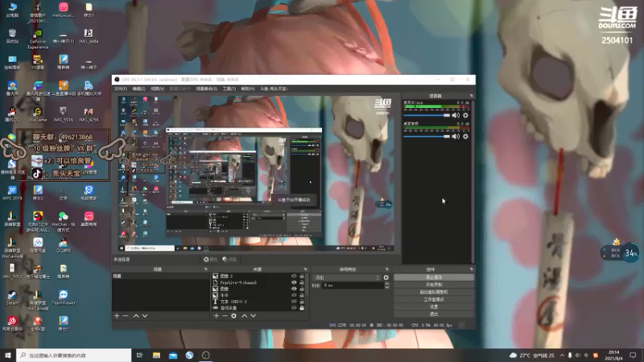Open transition properties gear next to 淡出
The width and height of the screenshot is (644, 362).
[x=386, y=278]
